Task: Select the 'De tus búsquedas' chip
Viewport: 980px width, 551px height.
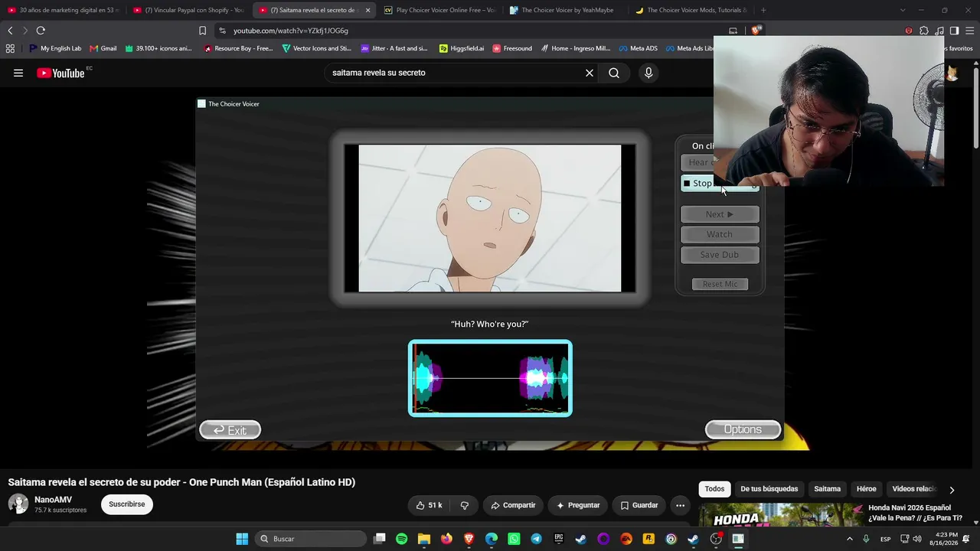Action: point(769,489)
